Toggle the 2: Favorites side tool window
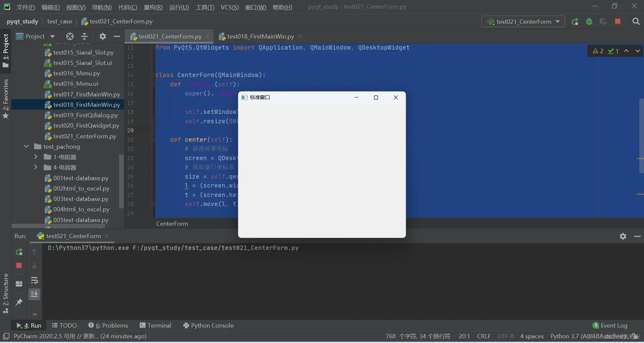Screen dimensions: 644x343 click(6, 98)
